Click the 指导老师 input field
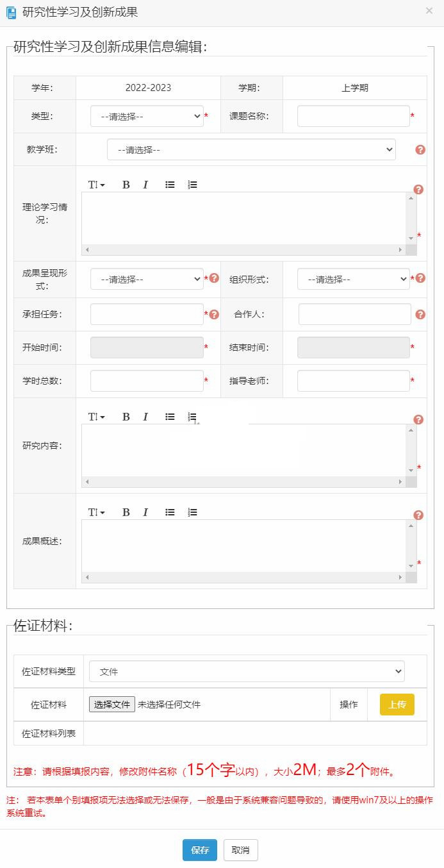 354,381
